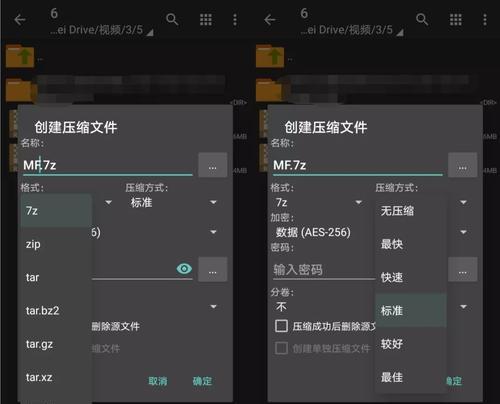500x404 pixels.
Task: Expand path dropdown in left screen header
Action: 150,32
